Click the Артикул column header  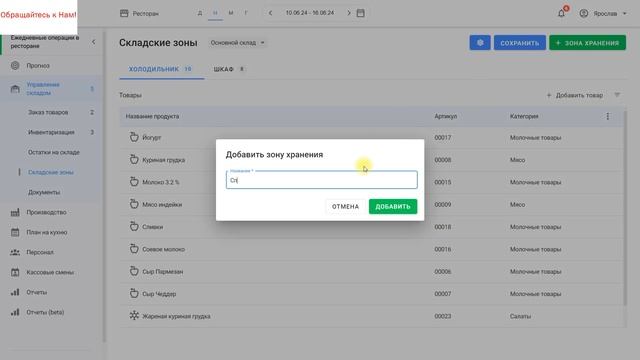coord(446,116)
